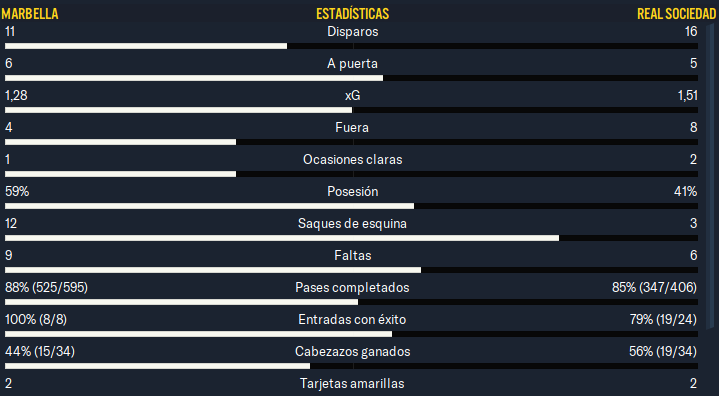The height and width of the screenshot is (396, 719).
Task: Click the Disparos comparison bar
Action: 351,46
